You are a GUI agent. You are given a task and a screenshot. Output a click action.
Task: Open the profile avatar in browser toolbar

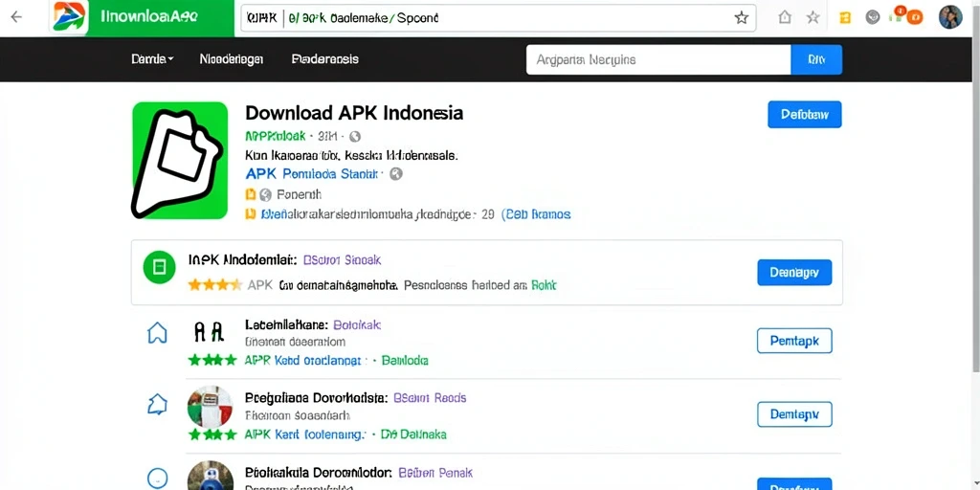[x=950, y=17]
